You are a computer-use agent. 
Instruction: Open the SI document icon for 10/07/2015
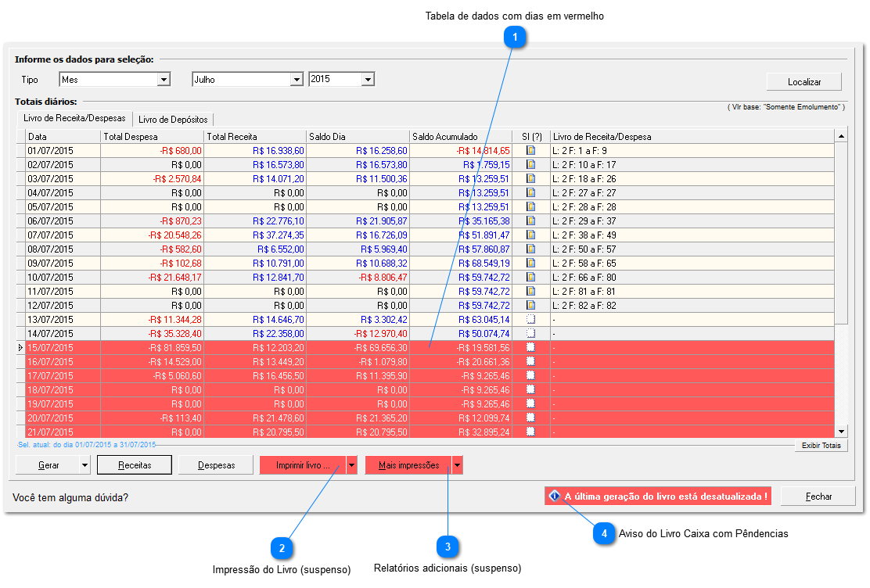point(531,277)
